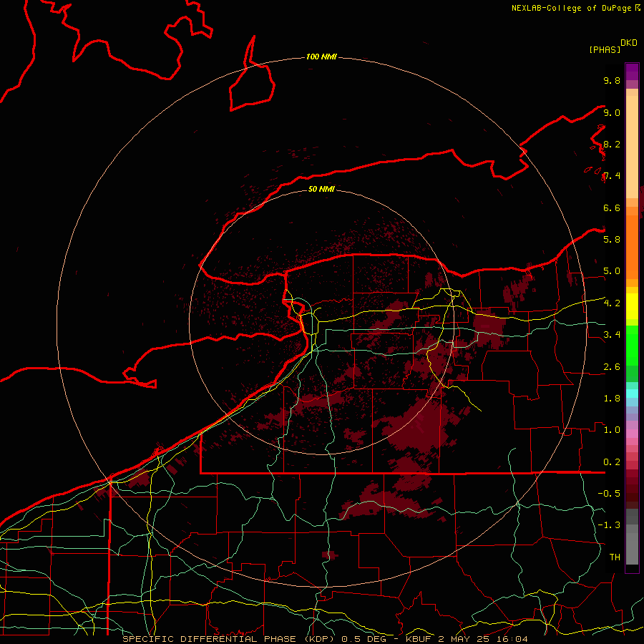Viewport: 644px width, 644px height.
Task: Click the cyan segment of color bar
Action: (632, 393)
